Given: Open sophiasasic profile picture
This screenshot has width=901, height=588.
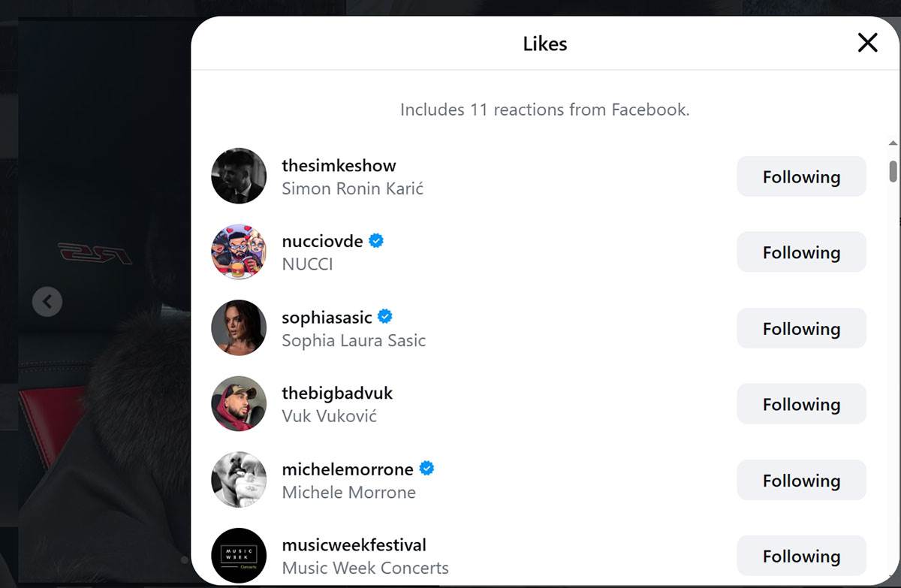Looking at the screenshot, I should (x=239, y=327).
